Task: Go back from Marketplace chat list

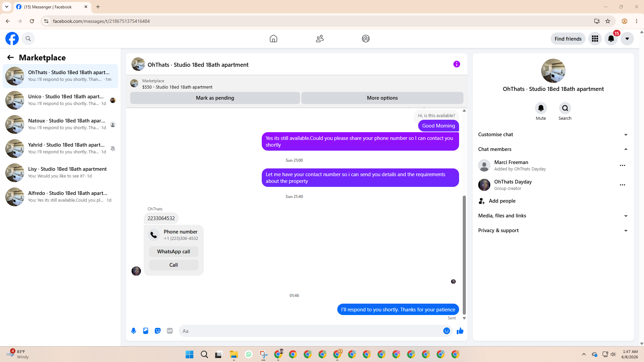Action: pyautogui.click(x=10, y=57)
